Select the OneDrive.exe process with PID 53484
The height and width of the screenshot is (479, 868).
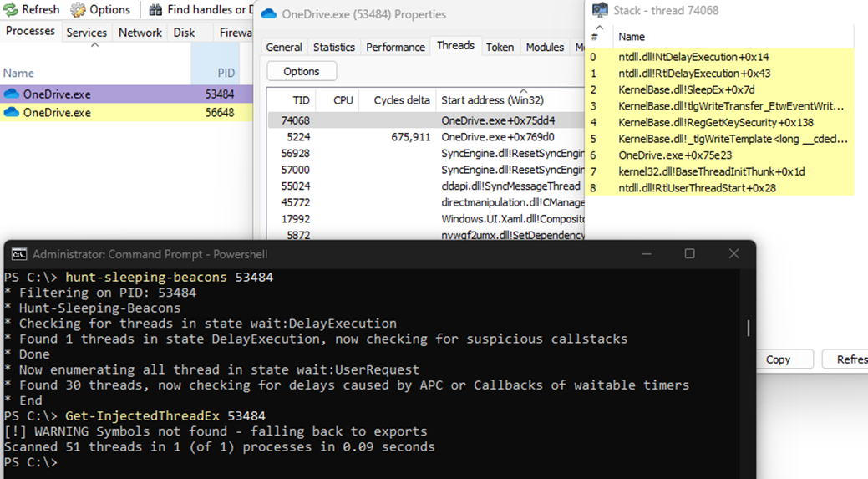click(x=57, y=94)
